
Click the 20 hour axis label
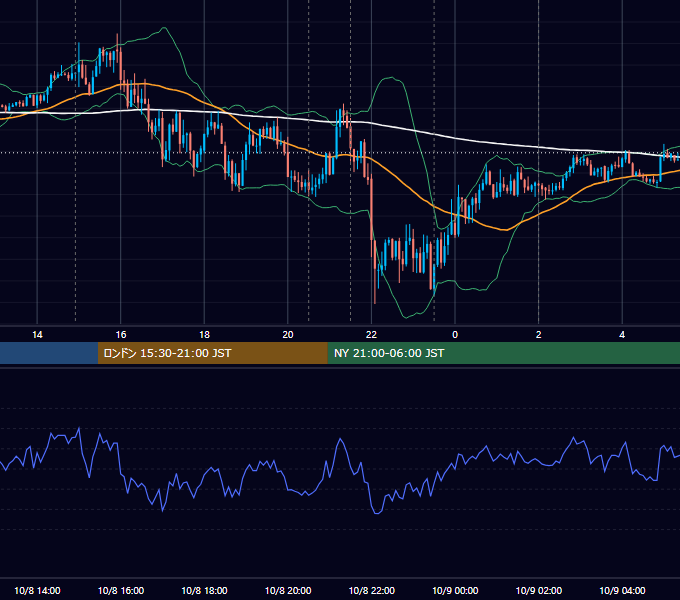tap(288, 335)
